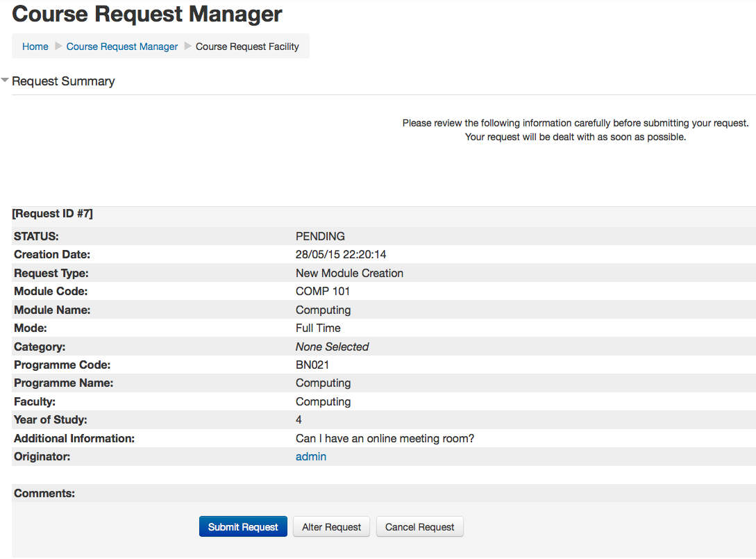This screenshot has height=559, width=756.
Task: Click the COMP 101 module code value
Action: 323,292
